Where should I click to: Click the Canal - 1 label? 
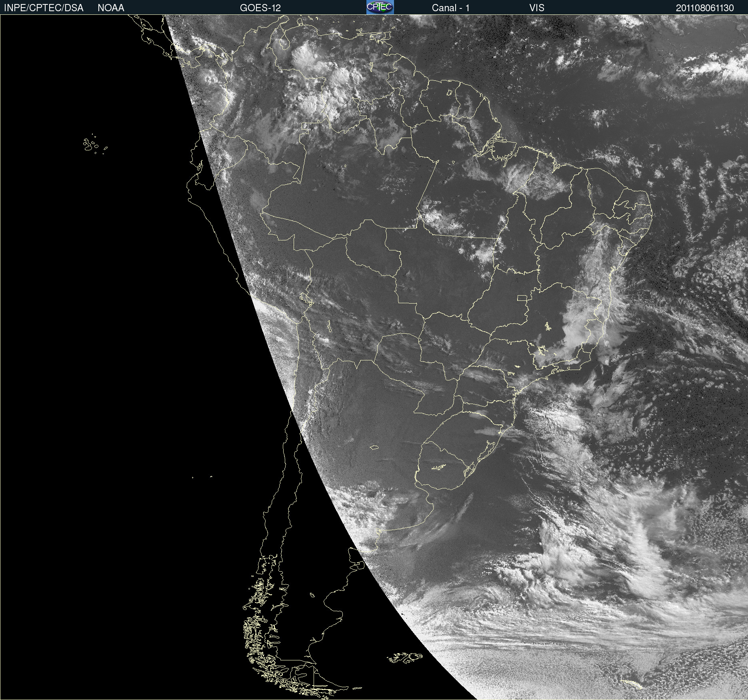[x=451, y=8]
